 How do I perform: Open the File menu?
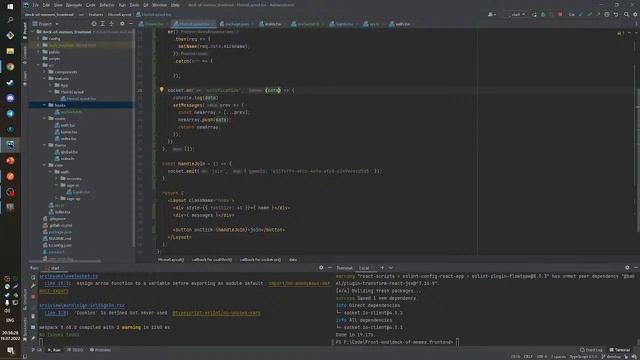pyautogui.click(x=36, y=5)
